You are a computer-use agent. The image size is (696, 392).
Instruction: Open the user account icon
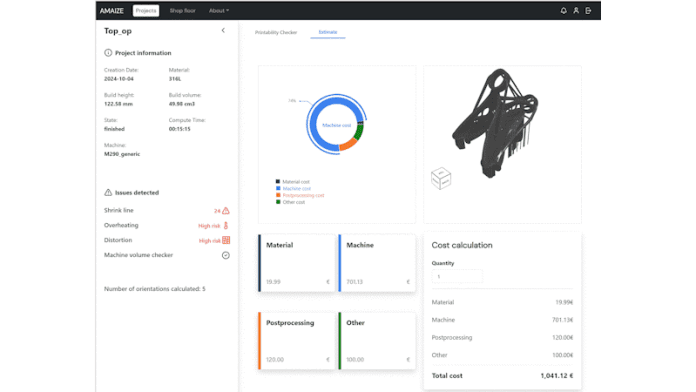pyautogui.click(x=576, y=11)
